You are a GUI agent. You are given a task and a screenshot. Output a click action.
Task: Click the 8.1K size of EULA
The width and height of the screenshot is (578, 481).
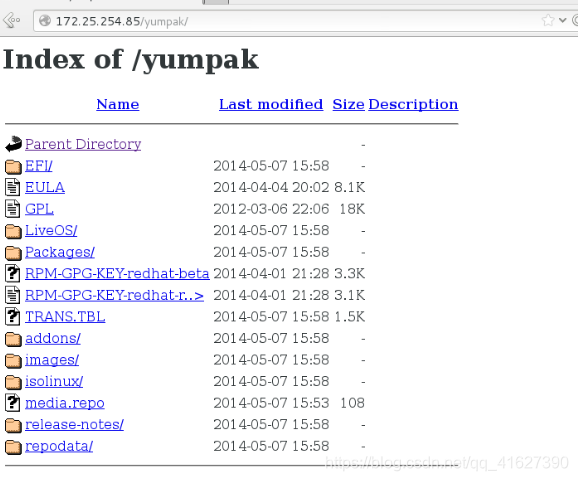tap(349, 187)
